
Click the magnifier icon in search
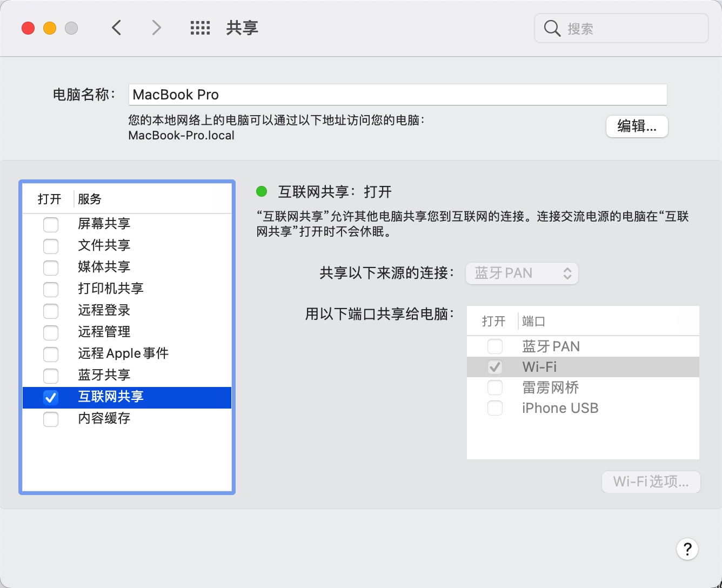pos(552,28)
